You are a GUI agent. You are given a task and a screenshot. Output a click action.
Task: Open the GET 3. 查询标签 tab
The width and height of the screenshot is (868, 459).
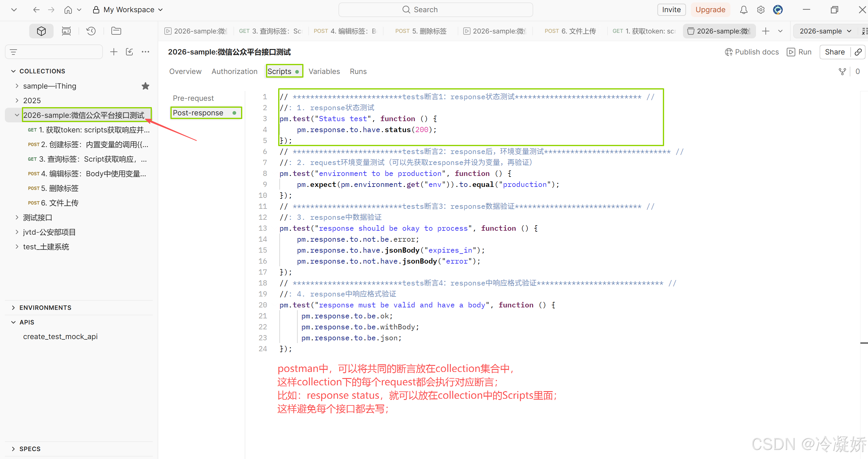271,31
